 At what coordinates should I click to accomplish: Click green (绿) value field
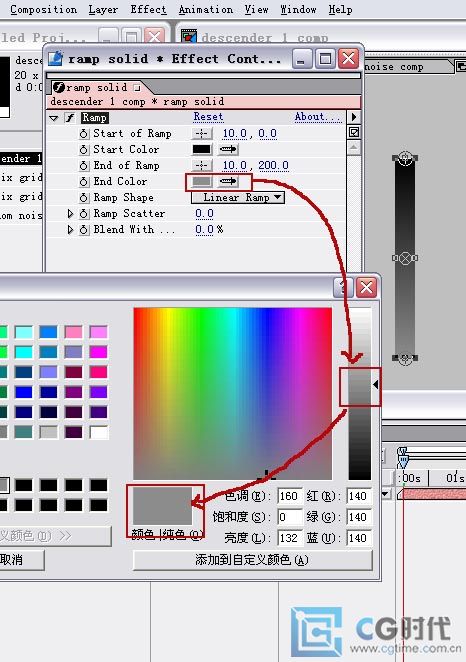359,517
